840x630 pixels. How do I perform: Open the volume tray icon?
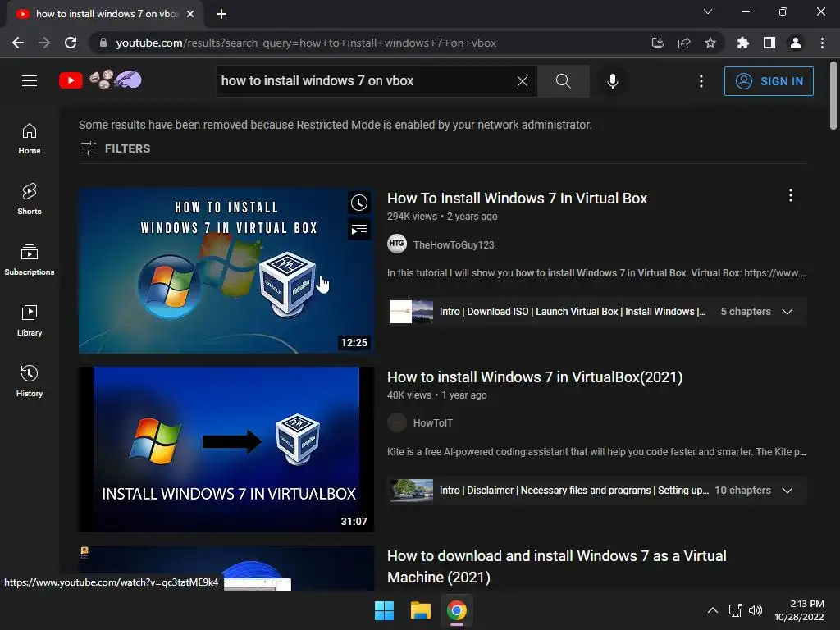coord(756,610)
